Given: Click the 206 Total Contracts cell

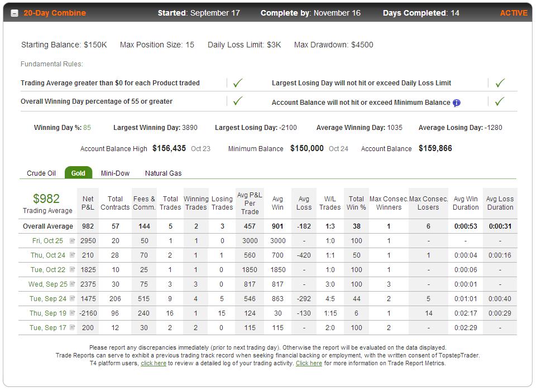Looking at the screenshot, I should (x=115, y=299).
